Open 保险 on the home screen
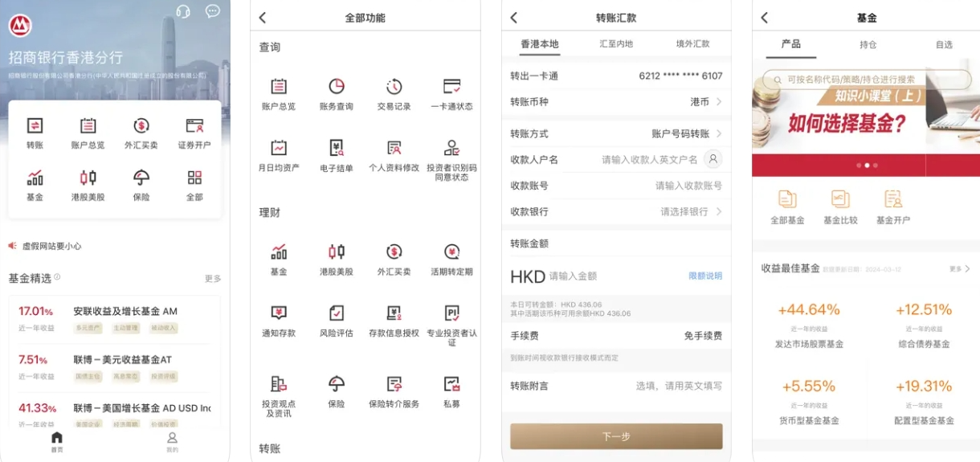The height and width of the screenshot is (462, 980). tap(141, 186)
